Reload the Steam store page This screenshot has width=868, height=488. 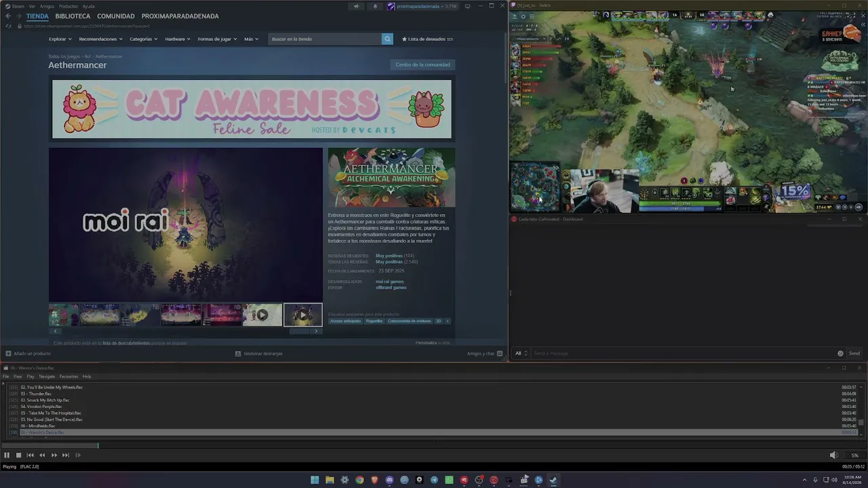(x=8, y=26)
